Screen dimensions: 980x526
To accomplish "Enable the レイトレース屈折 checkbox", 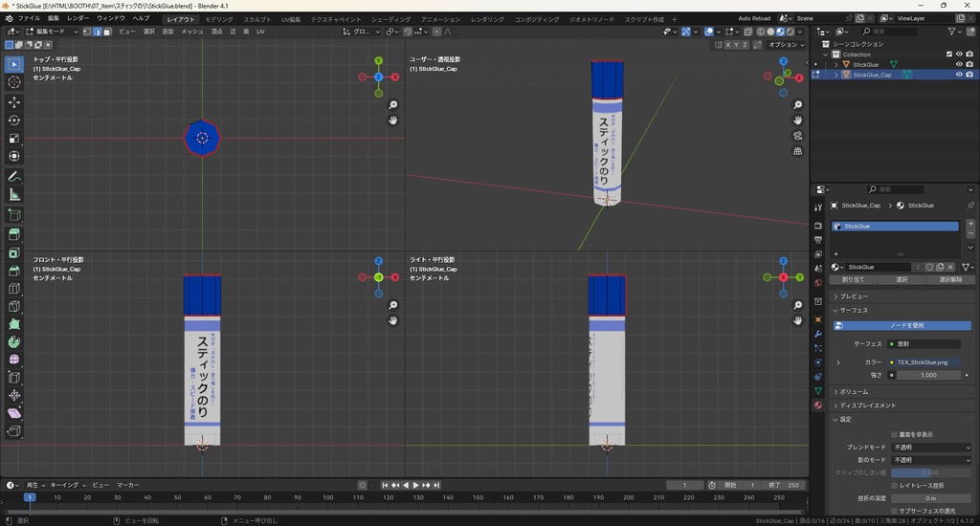I will coord(894,486).
